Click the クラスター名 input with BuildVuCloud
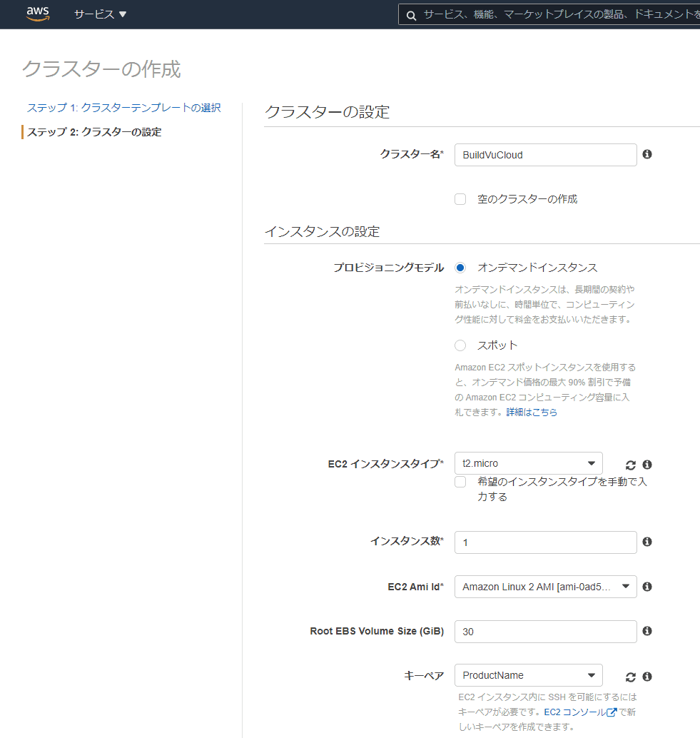Image resolution: width=700 pixels, height=738 pixels. tap(545, 155)
